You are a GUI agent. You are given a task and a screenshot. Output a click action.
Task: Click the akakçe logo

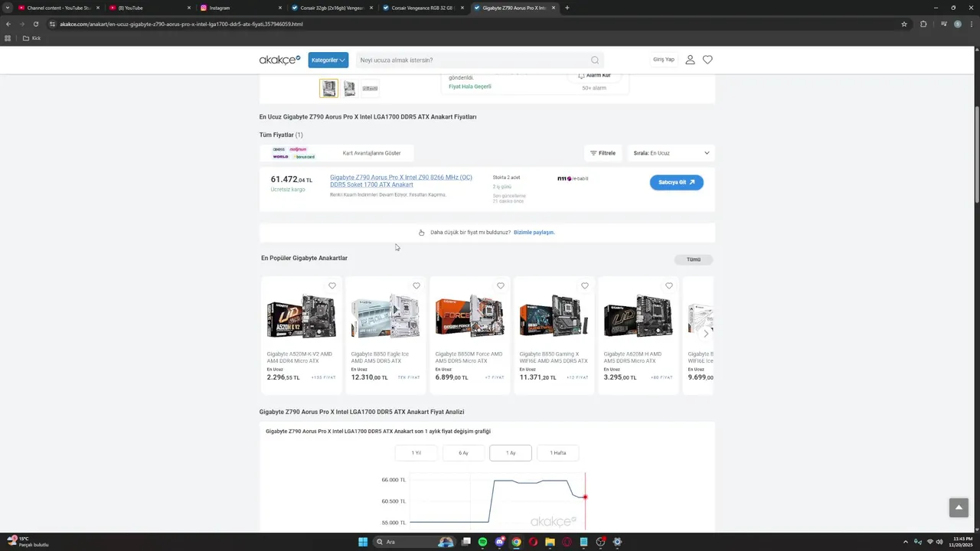pyautogui.click(x=279, y=60)
